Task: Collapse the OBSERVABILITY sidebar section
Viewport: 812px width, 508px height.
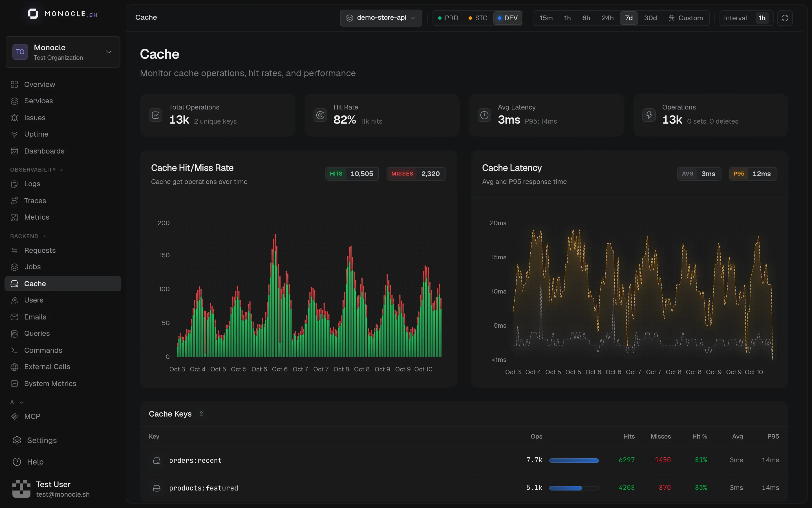Action: pyautogui.click(x=37, y=170)
